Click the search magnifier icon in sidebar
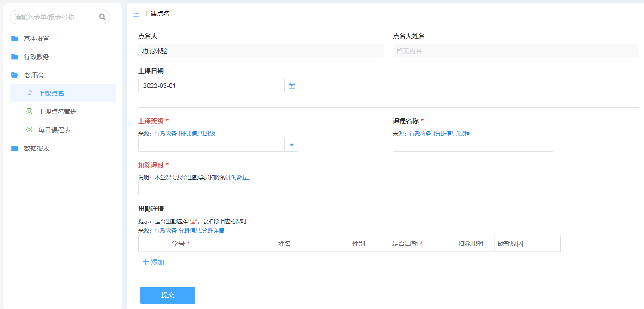The width and height of the screenshot is (644, 309). coord(102,17)
